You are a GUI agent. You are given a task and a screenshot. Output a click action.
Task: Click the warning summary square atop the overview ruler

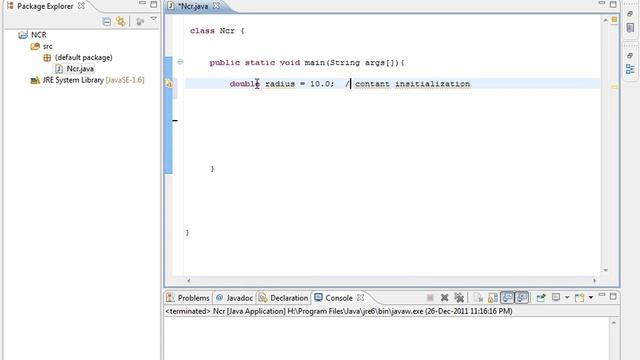pos(614,20)
